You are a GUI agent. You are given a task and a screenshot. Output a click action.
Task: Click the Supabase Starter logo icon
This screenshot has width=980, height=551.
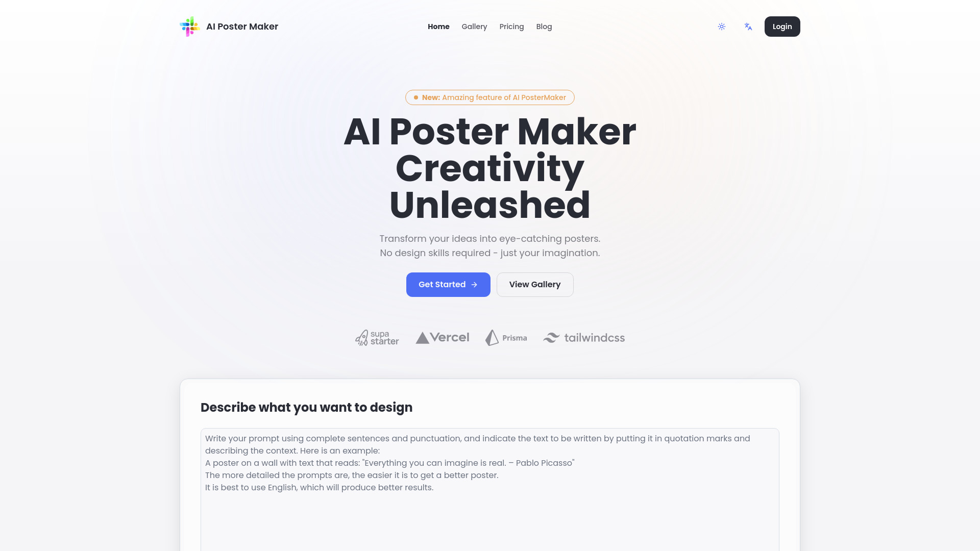[362, 337]
